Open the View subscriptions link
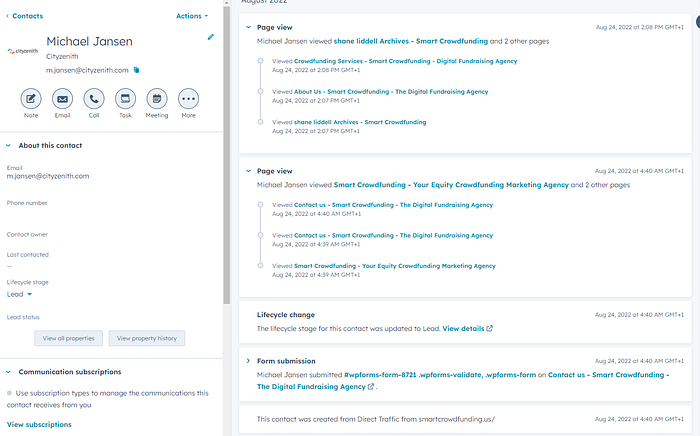 (39, 424)
